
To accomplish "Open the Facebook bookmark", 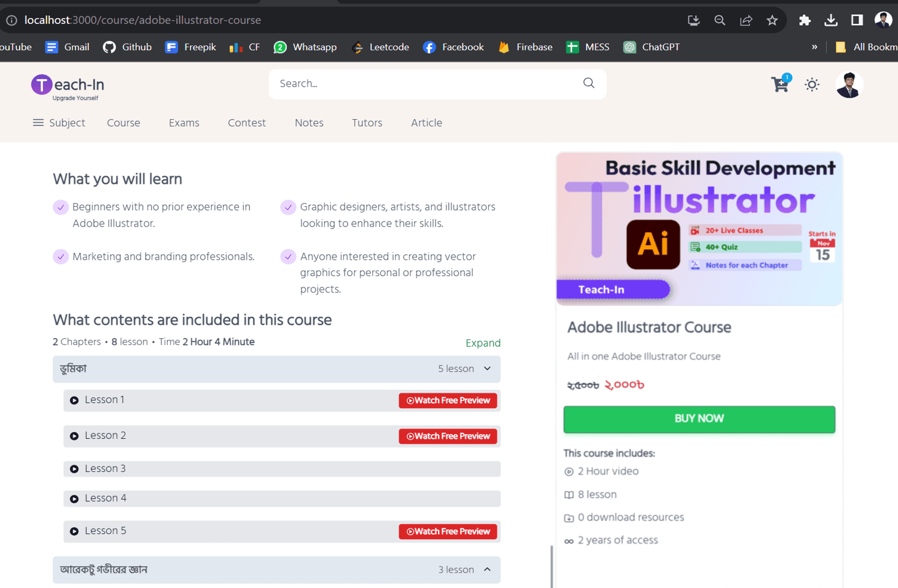I will [x=453, y=47].
